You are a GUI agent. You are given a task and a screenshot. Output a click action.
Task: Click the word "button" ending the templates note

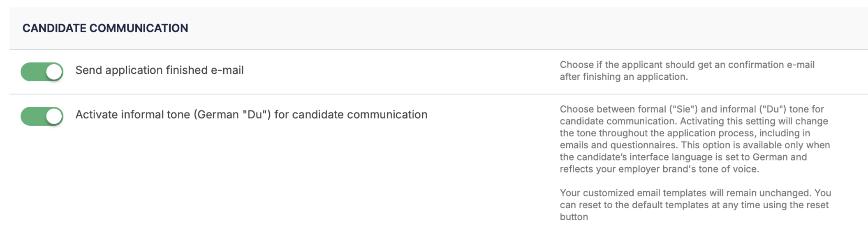574,217
